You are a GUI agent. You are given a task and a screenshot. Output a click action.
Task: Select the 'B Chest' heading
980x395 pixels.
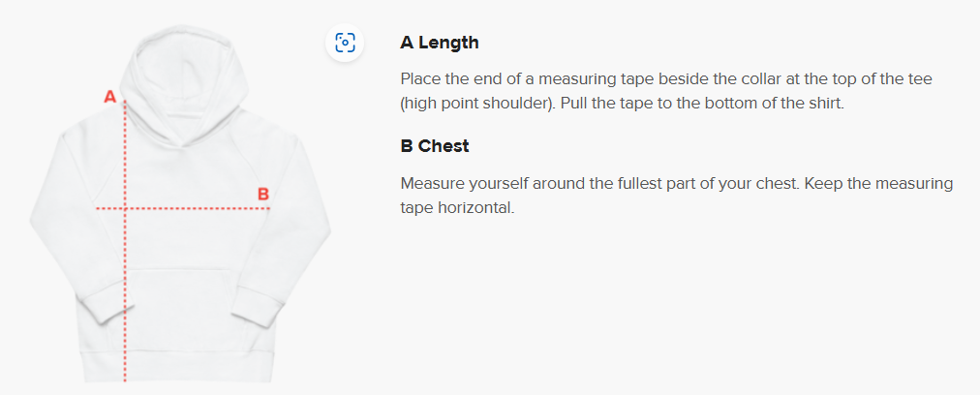(x=435, y=145)
